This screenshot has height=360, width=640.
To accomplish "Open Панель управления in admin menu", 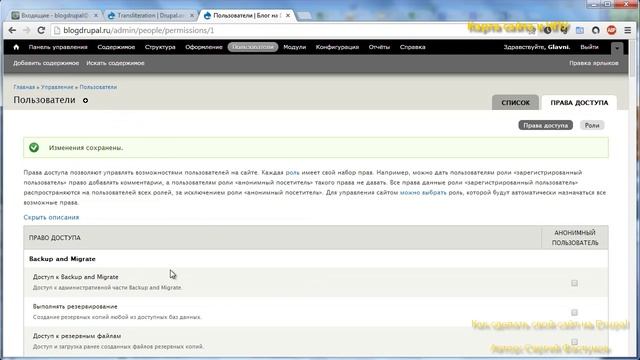I will pyautogui.click(x=58, y=47).
